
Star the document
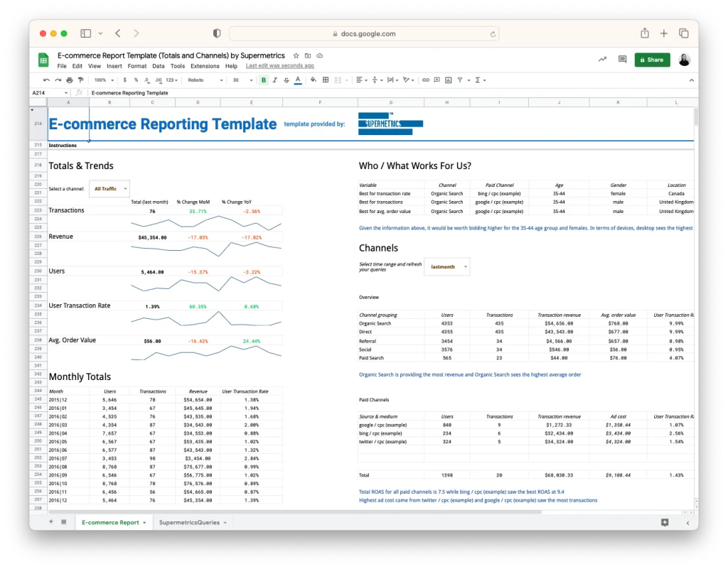tap(296, 55)
